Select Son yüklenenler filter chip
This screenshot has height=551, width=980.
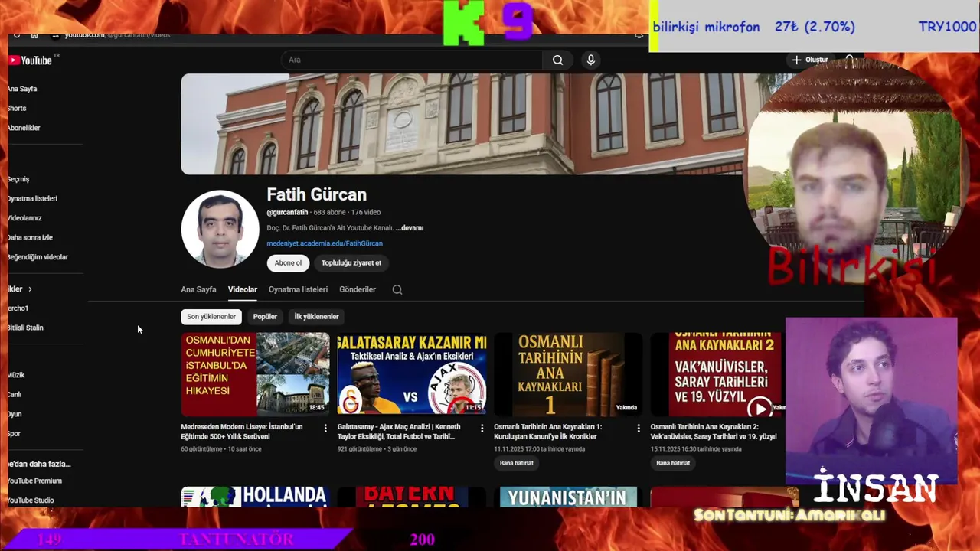211,316
